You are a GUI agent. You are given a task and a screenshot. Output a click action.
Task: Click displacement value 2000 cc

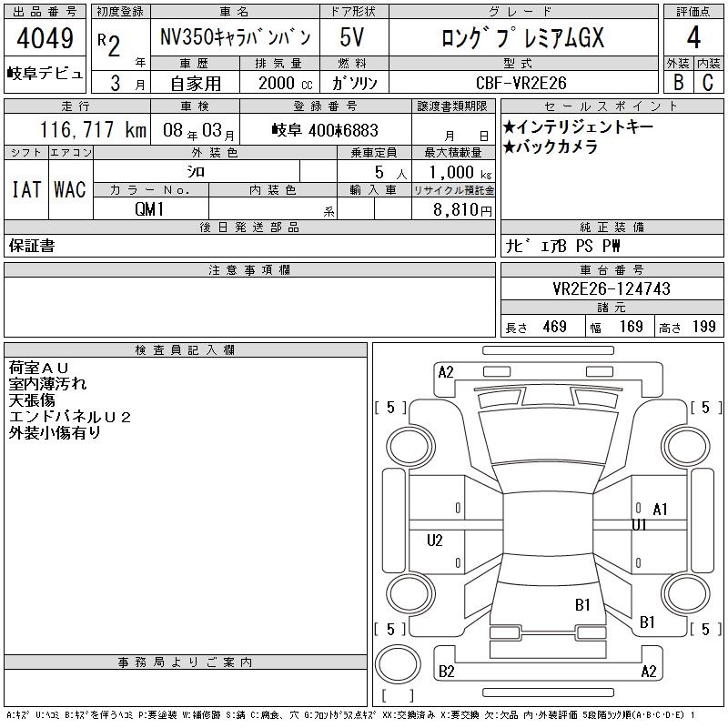click(x=286, y=83)
